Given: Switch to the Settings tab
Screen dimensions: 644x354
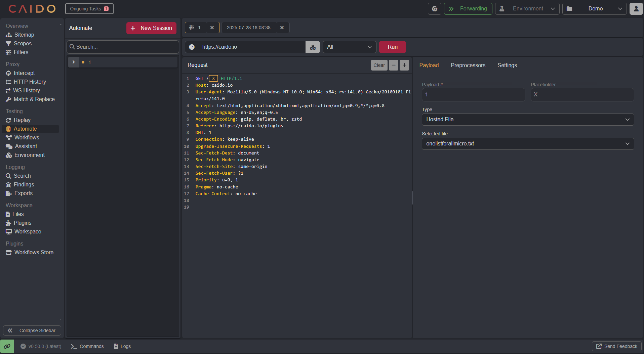Looking at the screenshot, I should coord(507,65).
